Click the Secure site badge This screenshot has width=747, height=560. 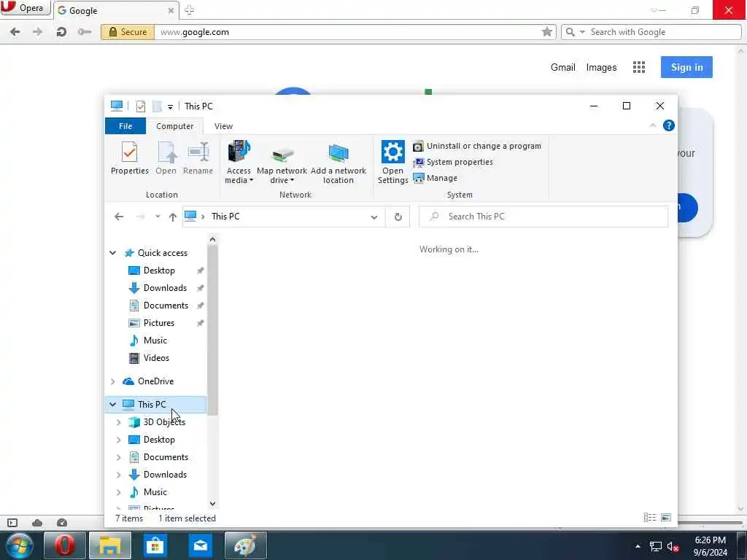(128, 32)
